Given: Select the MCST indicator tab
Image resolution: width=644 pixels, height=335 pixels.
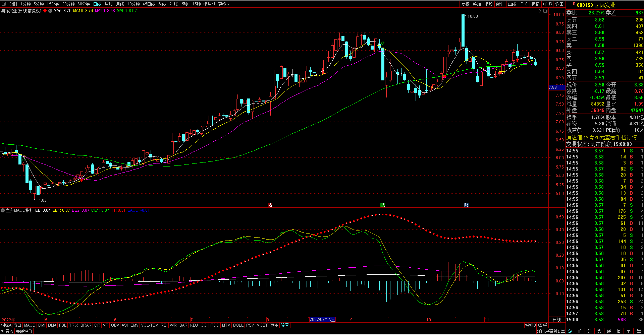Looking at the screenshot, I should click(262, 325).
